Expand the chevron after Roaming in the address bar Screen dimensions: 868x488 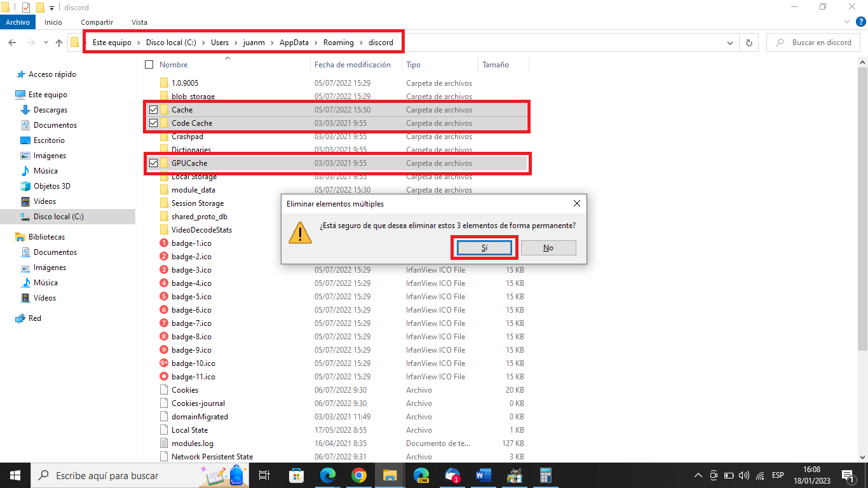pos(362,43)
